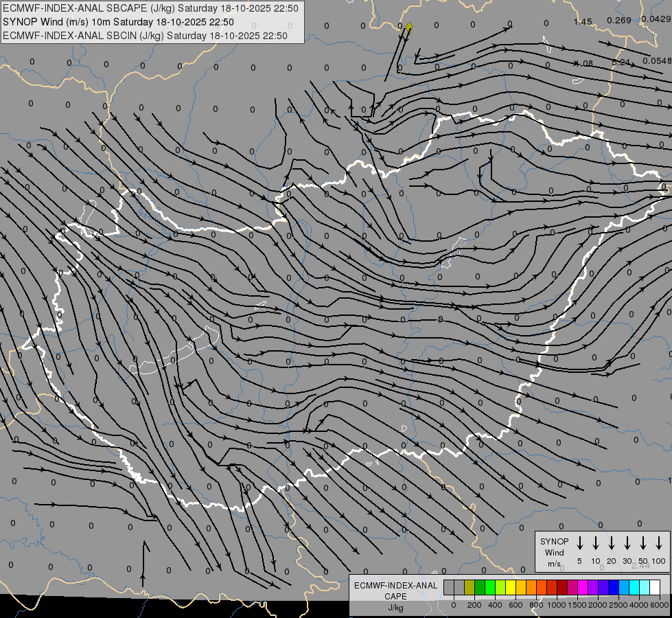Click the J/kg unit label in legend

point(395,608)
